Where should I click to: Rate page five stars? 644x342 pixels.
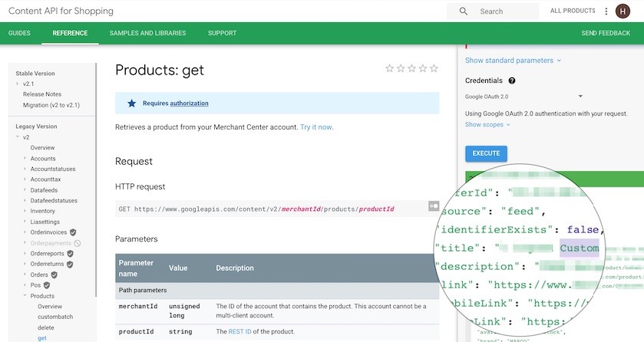click(x=434, y=68)
